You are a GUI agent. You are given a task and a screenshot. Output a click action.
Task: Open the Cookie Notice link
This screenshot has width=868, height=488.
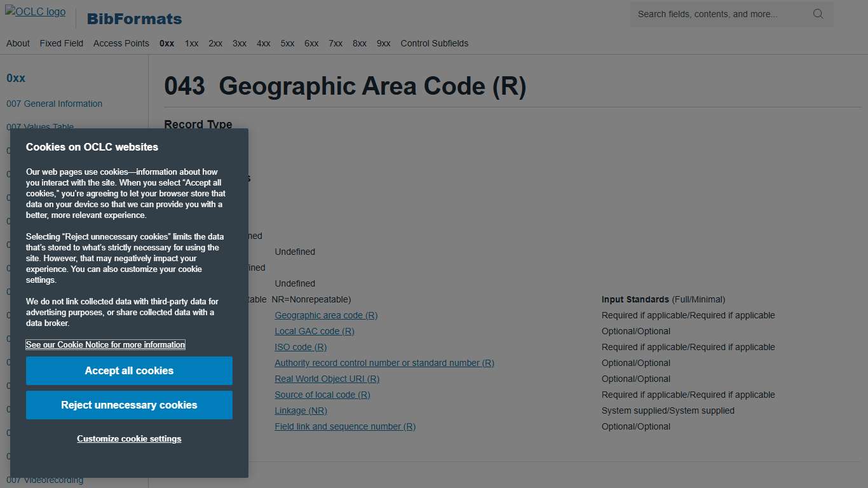click(x=105, y=344)
